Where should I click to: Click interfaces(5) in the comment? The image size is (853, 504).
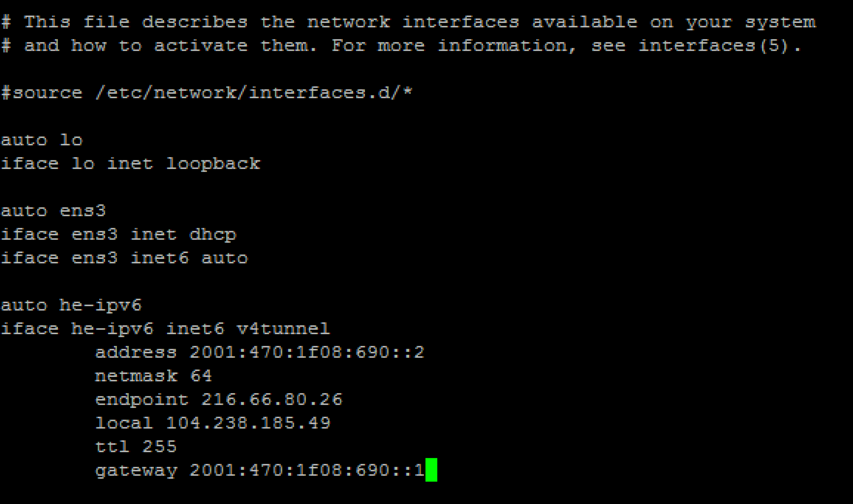click(x=713, y=46)
